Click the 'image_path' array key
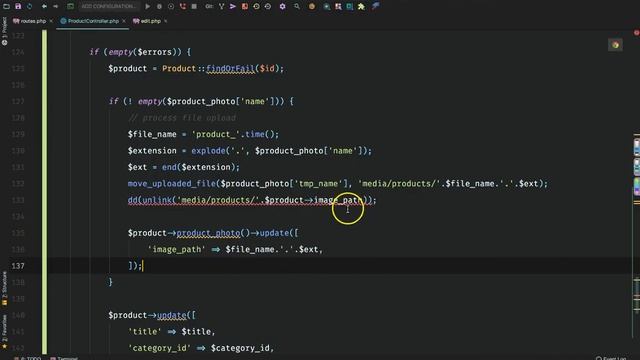Screen dimensions: 640x360 (177, 249)
